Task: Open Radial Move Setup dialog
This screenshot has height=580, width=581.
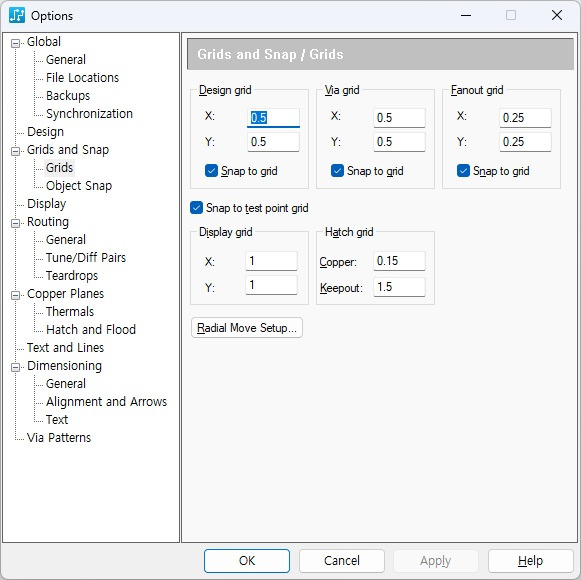Action: [x=247, y=328]
